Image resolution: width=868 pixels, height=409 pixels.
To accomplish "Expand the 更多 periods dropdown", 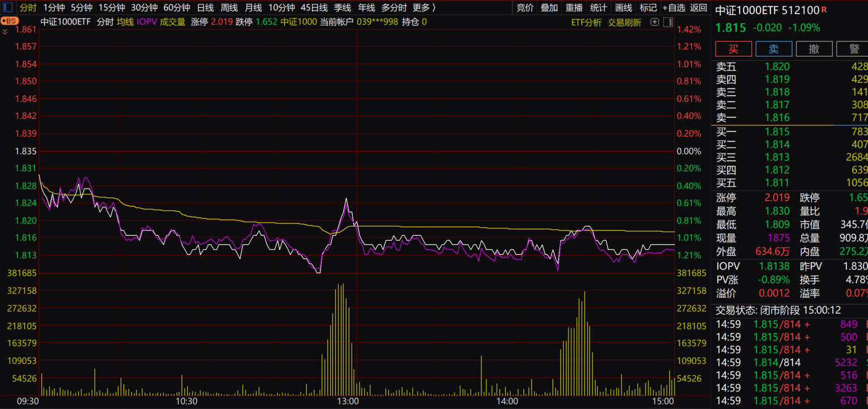I will click(x=424, y=7).
